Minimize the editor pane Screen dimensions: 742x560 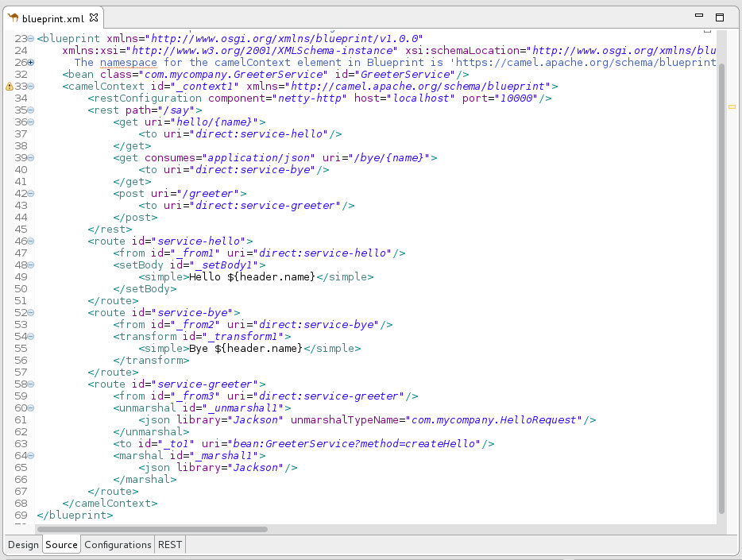pyautogui.click(x=698, y=16)
